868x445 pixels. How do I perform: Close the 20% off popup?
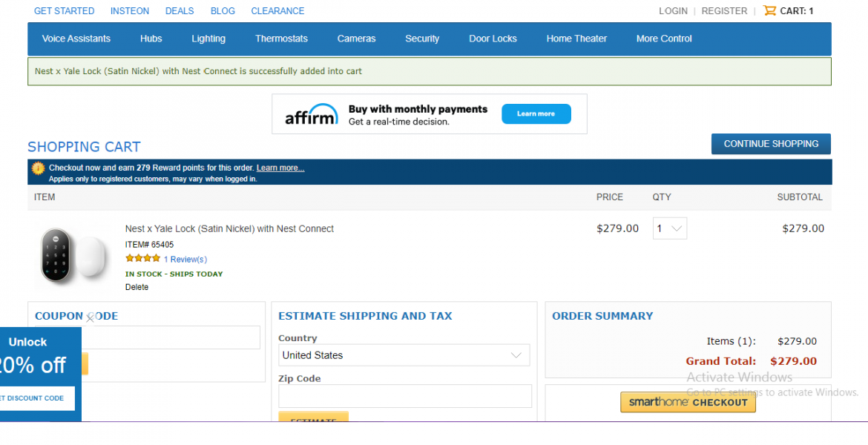click(91, 317)
